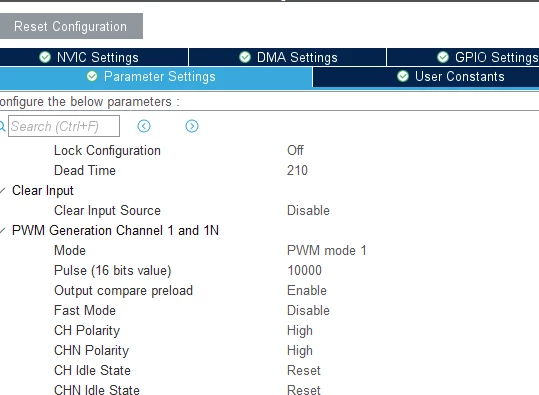Edit the Pulse value 10000
This screenshot has height=395, width=539.
point(305,270)
